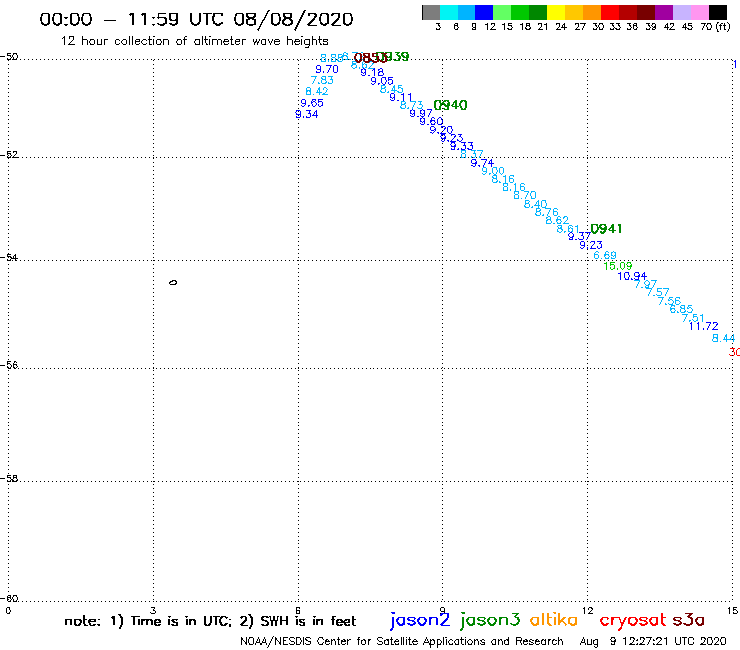Pick the purple swatch in the color scale
This screenshot has height=650, width=740.
[664, 12]
